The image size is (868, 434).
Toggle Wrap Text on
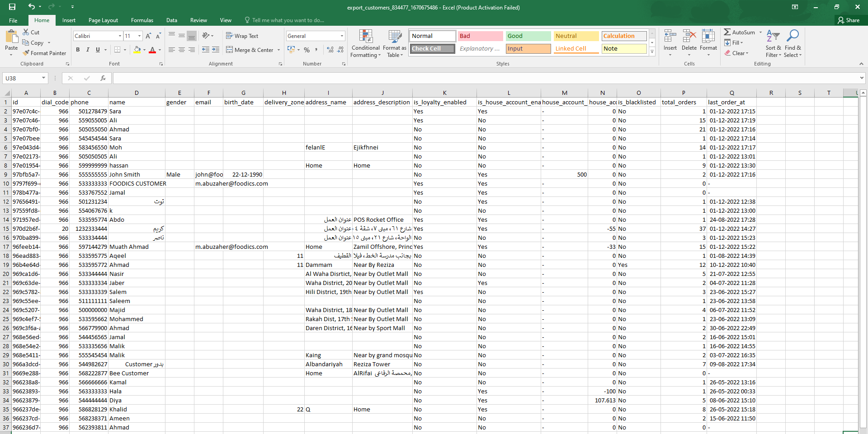point(242,36)
